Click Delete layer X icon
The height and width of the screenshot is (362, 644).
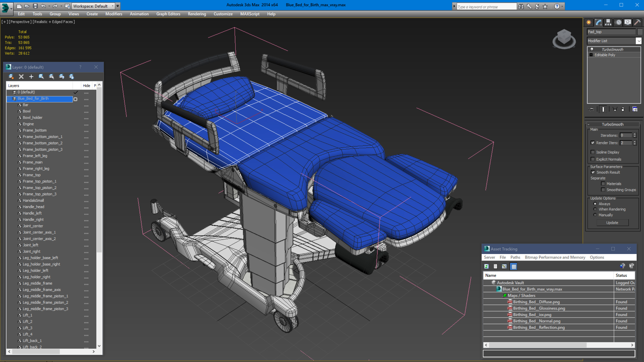pos(21,76)
